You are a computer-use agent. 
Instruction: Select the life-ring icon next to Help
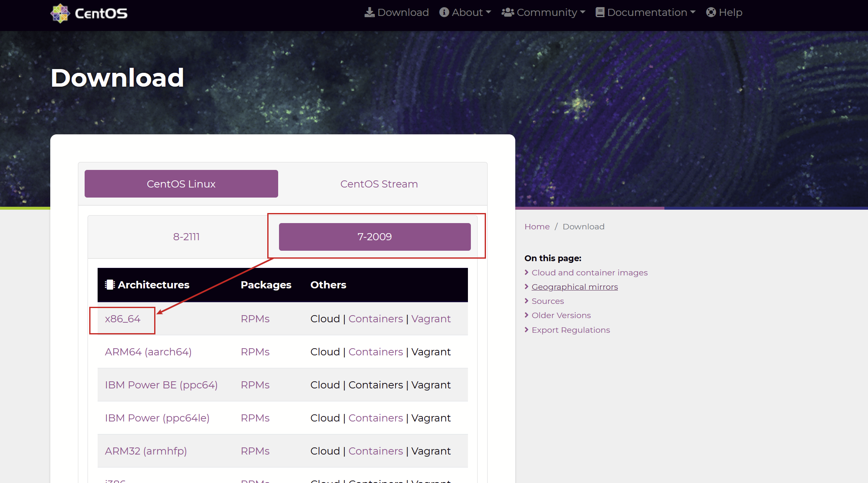pyautogui.click(x=710, y=12)
